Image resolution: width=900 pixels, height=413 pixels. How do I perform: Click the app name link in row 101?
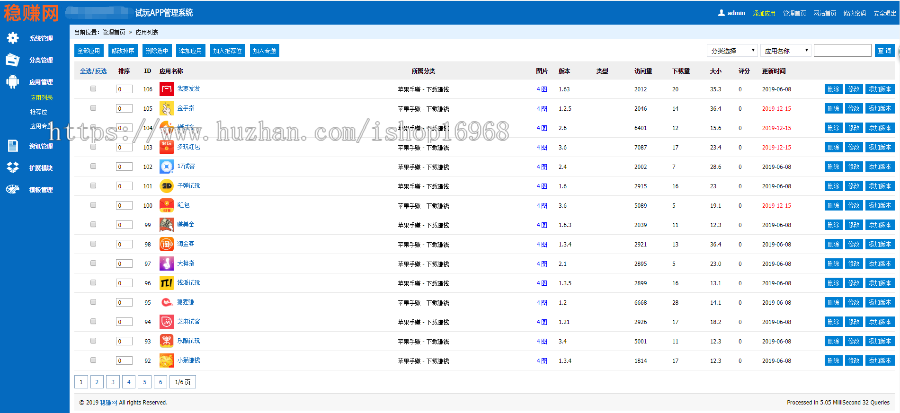[x=188, y=186]
